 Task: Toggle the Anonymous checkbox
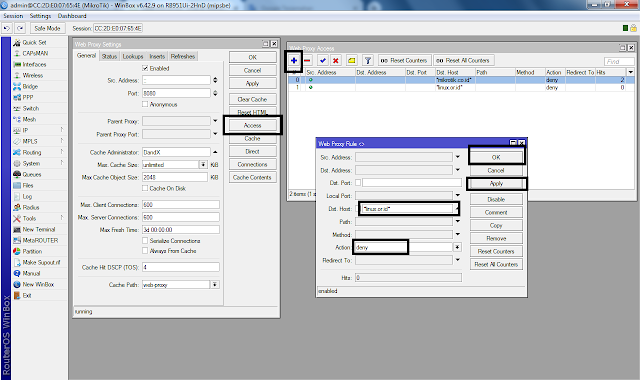pos(145,104)
